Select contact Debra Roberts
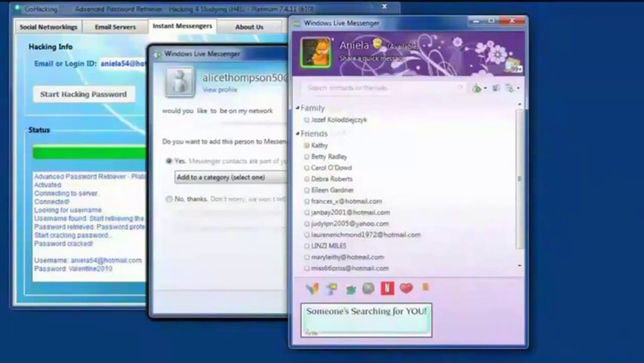Screen dimensions: 644x363 tap(332, 179)
